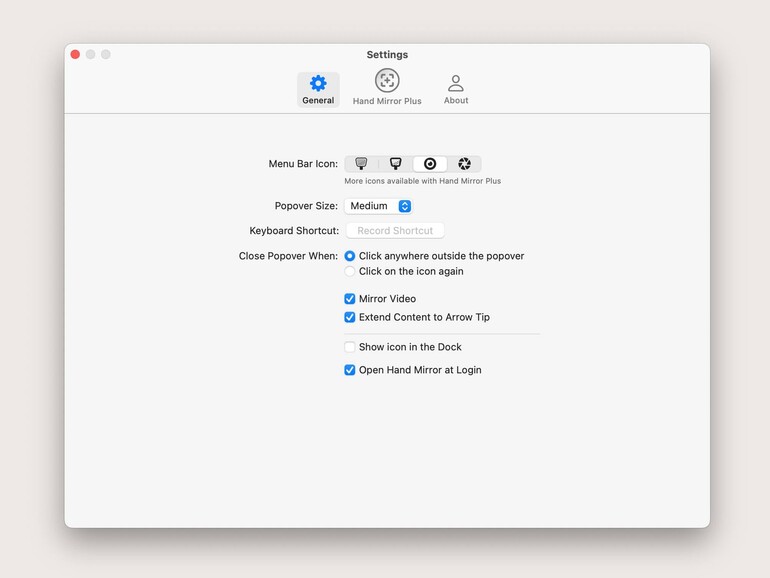This screenshot has height=578, width=770.
Task: Switch to the Hand Mirror Plus tab
Action: pyautogui.click(x=387, y=87)
